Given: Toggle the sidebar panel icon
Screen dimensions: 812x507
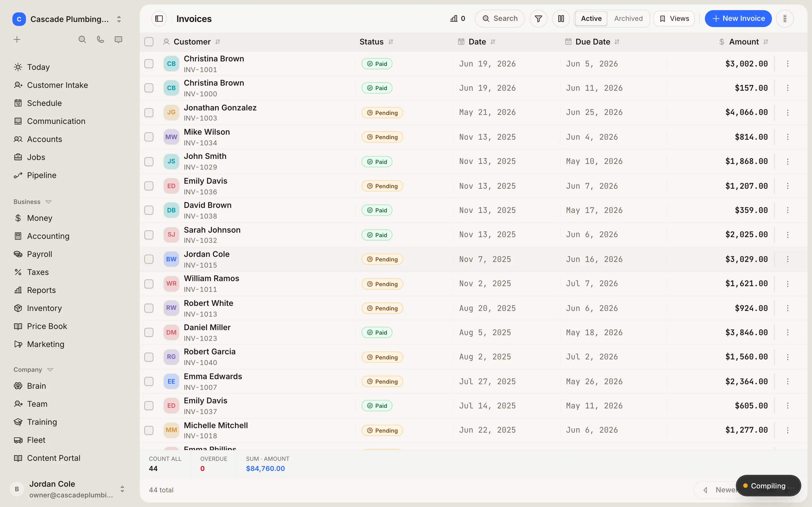Looking at the screenshot, I should click(x=159, y=18).
